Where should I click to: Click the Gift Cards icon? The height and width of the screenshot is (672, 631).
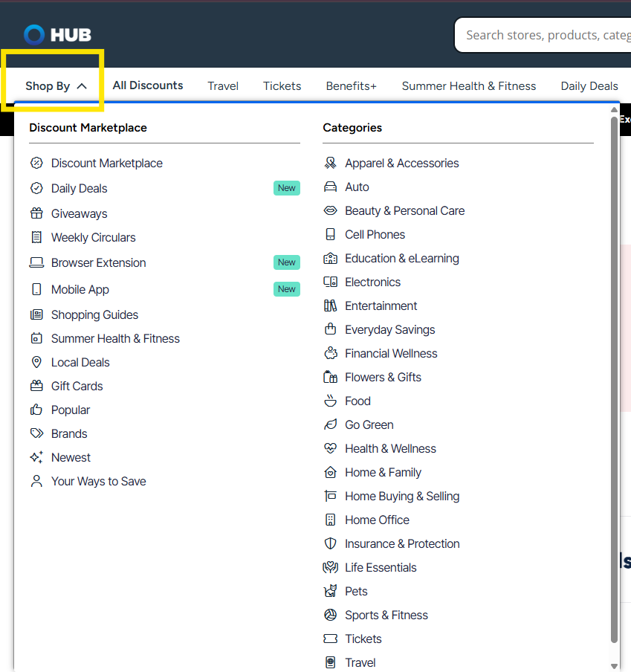coord(37,386)
